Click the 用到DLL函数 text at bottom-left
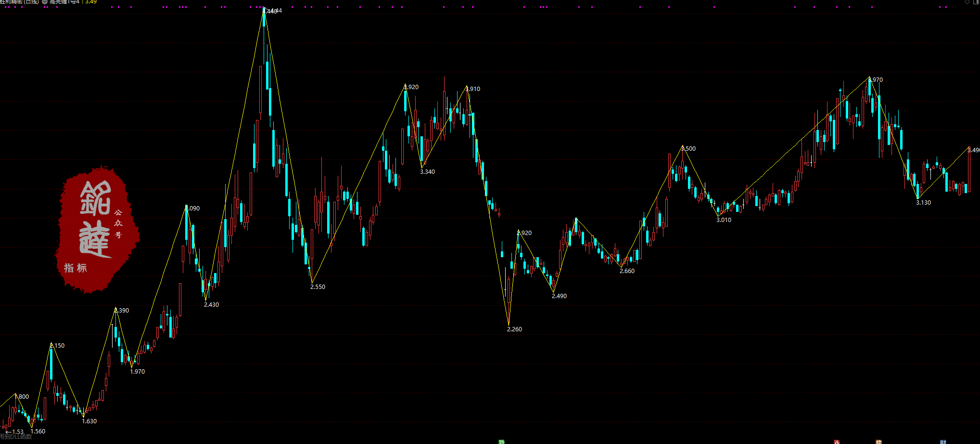The image size is (980, 444). coord(16,437)
